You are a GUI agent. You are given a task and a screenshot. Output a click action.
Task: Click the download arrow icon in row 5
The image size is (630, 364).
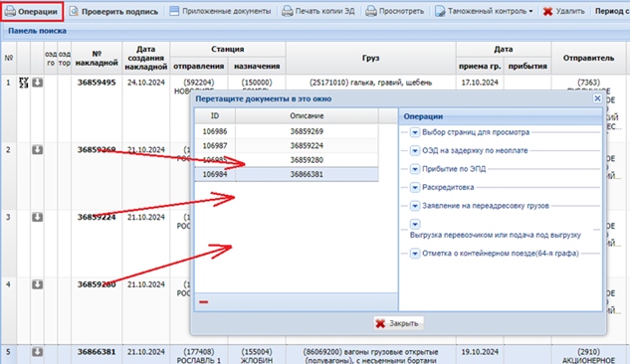38,352
